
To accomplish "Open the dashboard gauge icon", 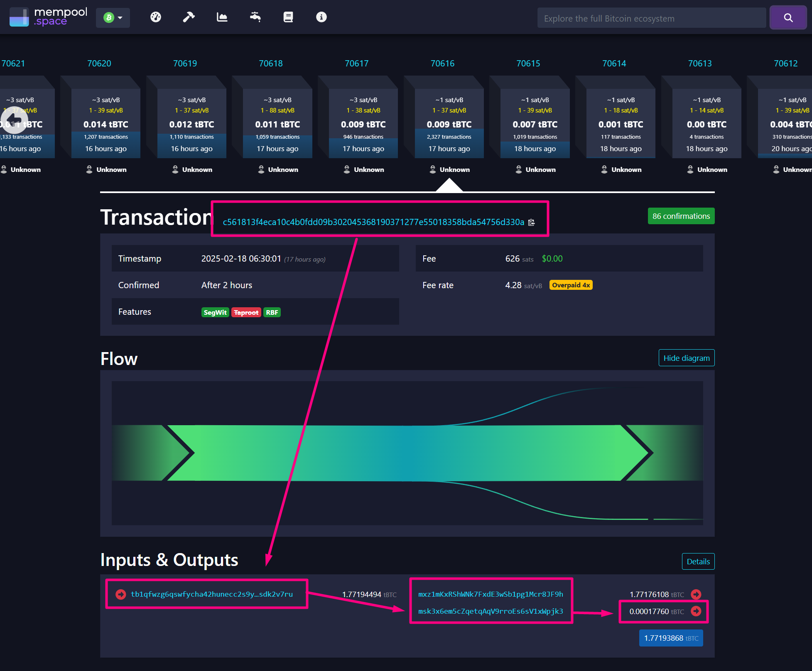I will point(156,17).
